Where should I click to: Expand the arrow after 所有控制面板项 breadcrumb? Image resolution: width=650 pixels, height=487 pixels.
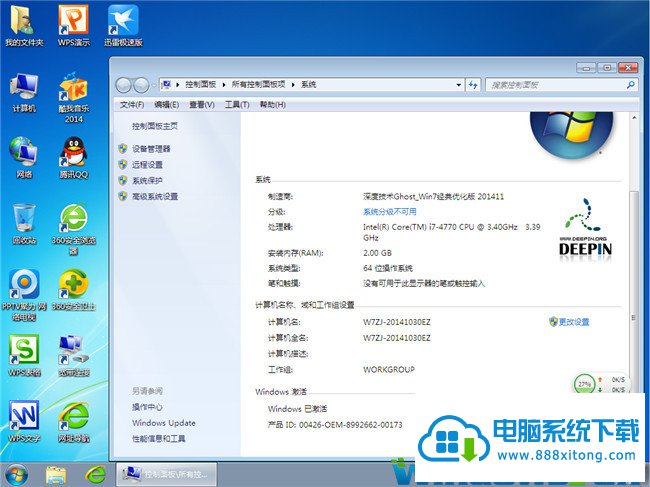click(x=293, y=85)
